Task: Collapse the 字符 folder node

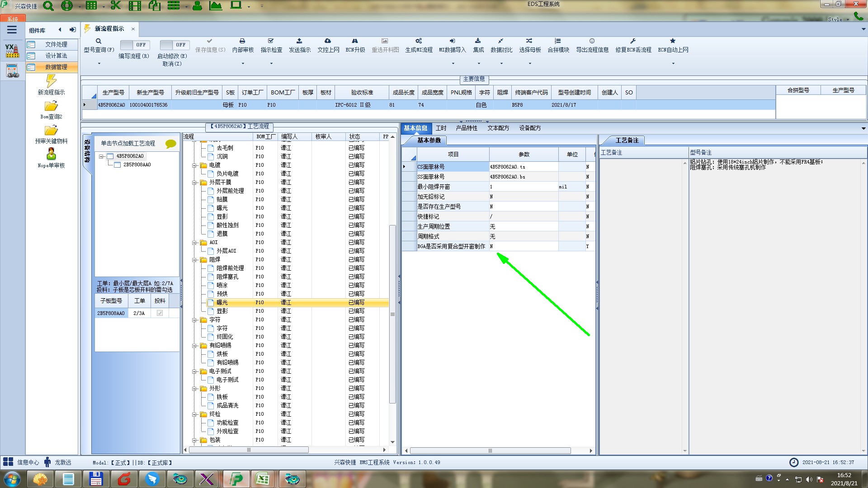Action: coord(194,320)
